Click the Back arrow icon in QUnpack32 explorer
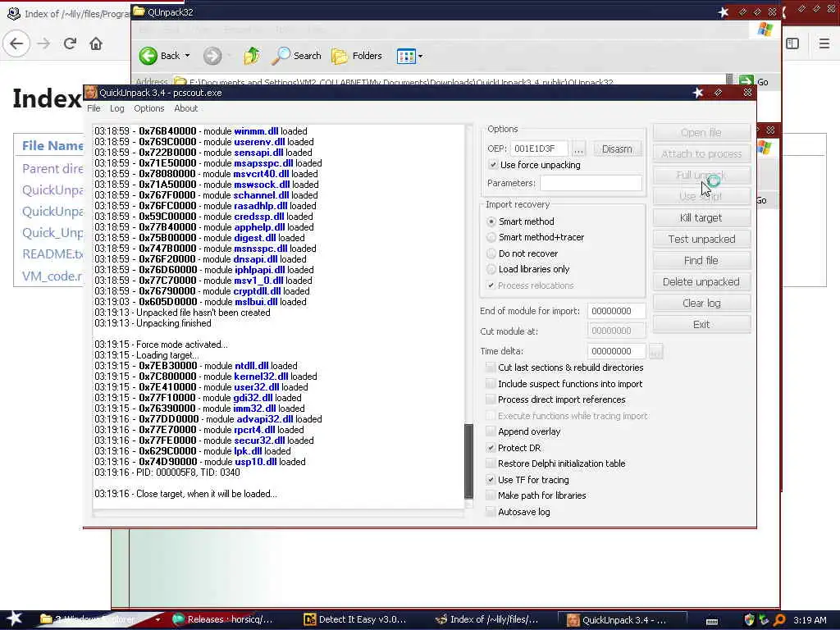840x630 pixels. (148, 56)
